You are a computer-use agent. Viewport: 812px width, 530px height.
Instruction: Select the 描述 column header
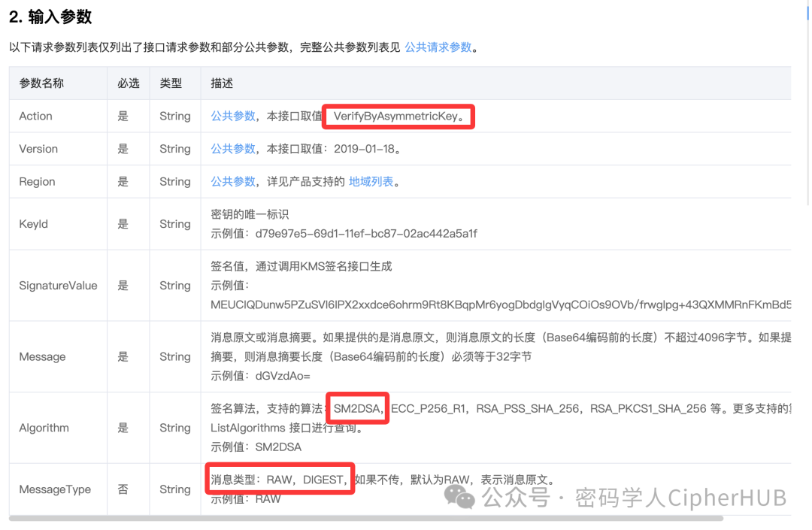[221, 83]
